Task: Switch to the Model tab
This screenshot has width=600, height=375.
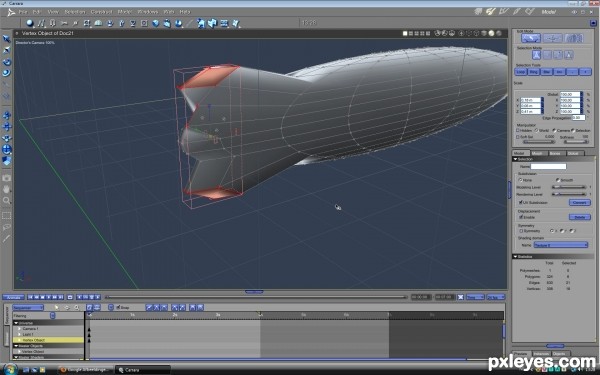Action: [x=520, y=153]
